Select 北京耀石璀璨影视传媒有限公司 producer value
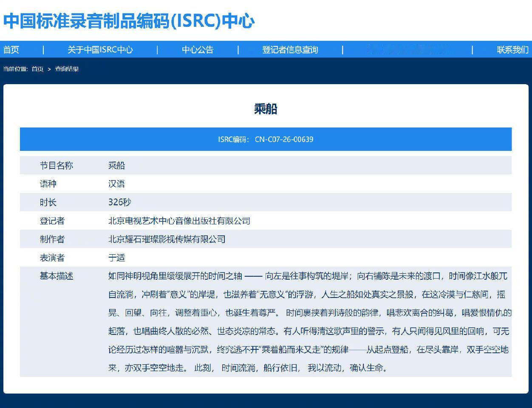This screenshot has width=532, height=408. tap(167, 239)
